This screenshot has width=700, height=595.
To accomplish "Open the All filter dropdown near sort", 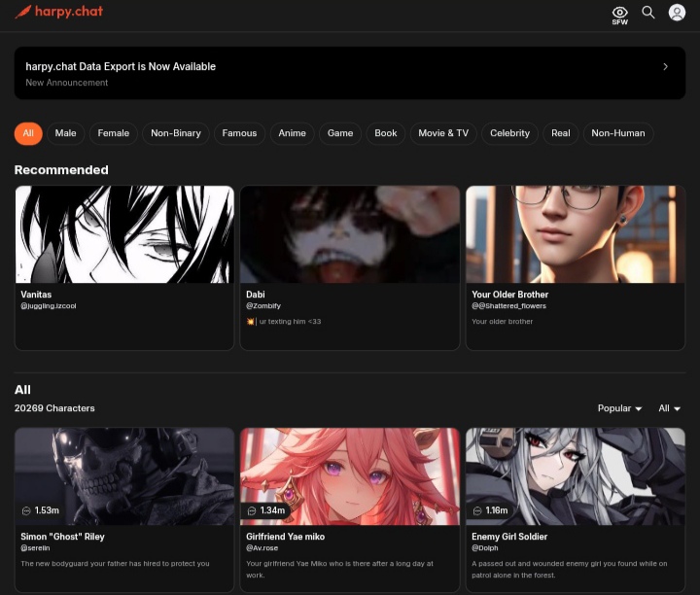I will [x=669, y=408].
